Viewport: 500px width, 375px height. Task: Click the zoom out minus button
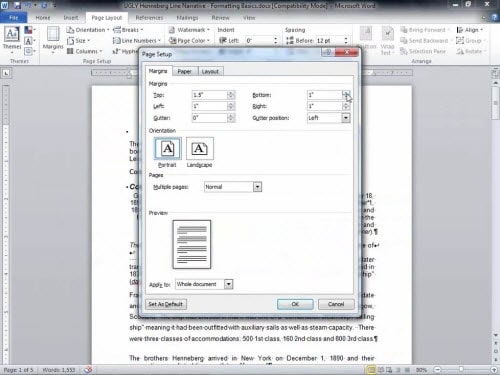coord(438,370)
